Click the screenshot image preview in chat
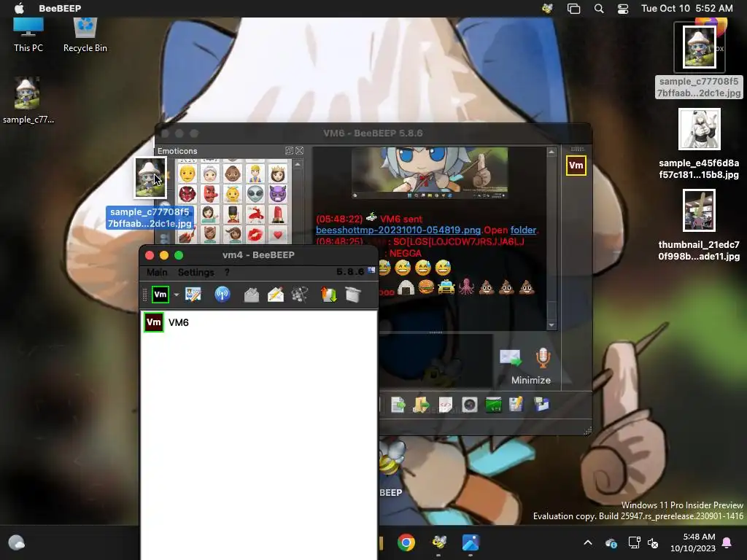This screenshot has height=560, width=747. pos(430,172)
